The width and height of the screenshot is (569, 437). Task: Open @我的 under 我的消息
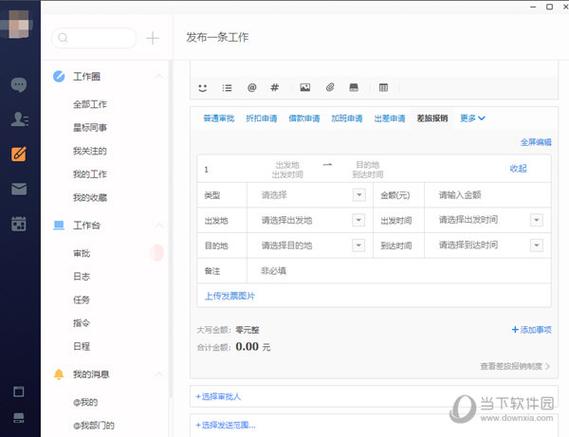click(x=86, y=402)
